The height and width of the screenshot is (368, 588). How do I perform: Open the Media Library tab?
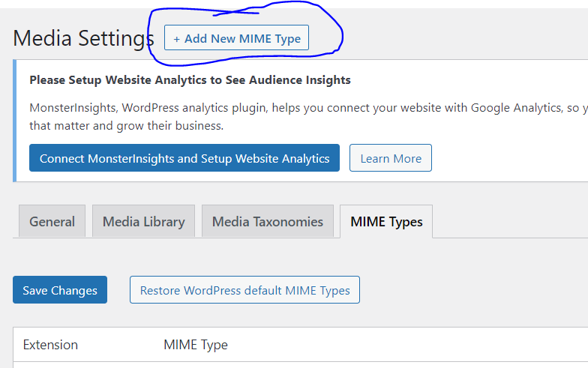point(144,221)
